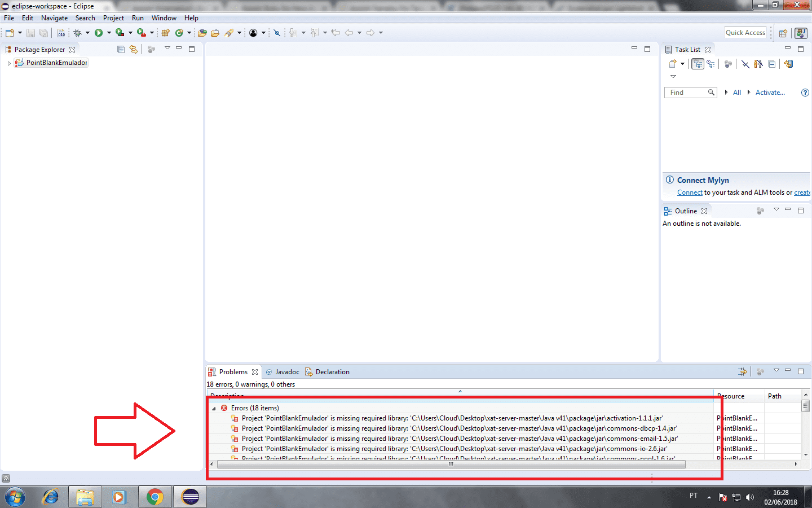Image resolution: width=812 pixels, height=508 pixels.
Task: Toggle Scheduled view in Task List
Action: 710,64
